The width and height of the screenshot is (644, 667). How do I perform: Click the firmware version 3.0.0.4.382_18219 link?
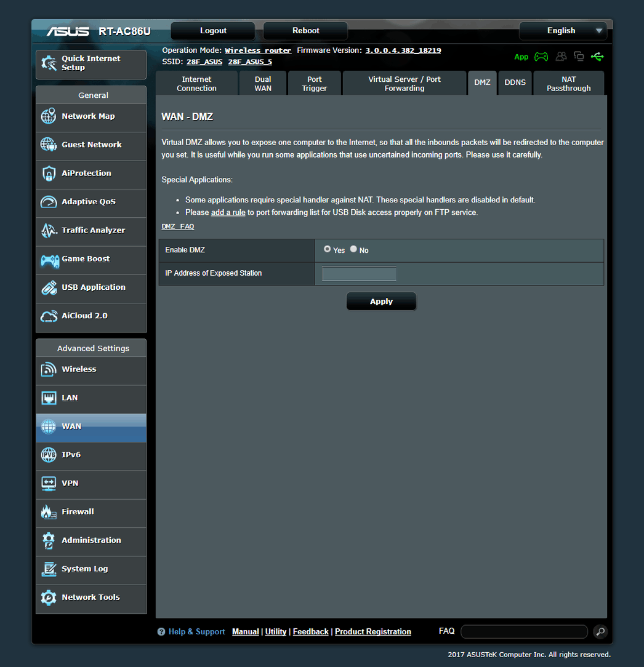[403, 50]
